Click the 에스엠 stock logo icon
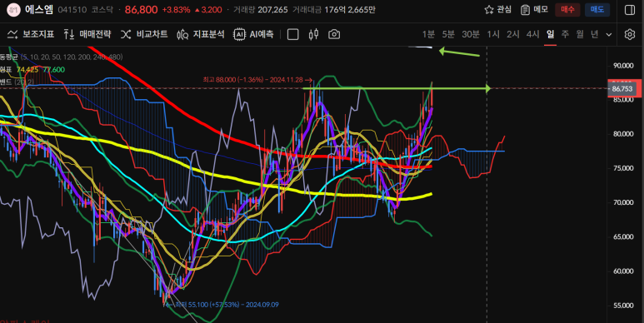This screenshot has width=644, height=323. tap(13, 10)
